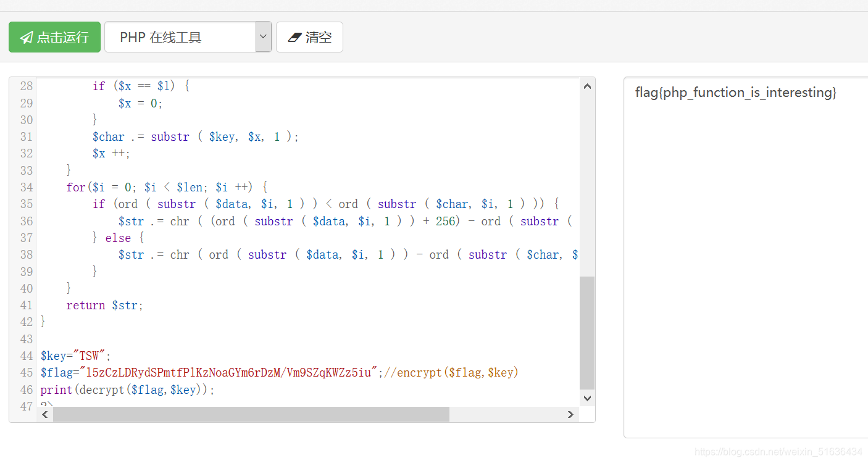
Task: Click the dropdown arrow of PHP 在线工具
Action: click(264, 37)
